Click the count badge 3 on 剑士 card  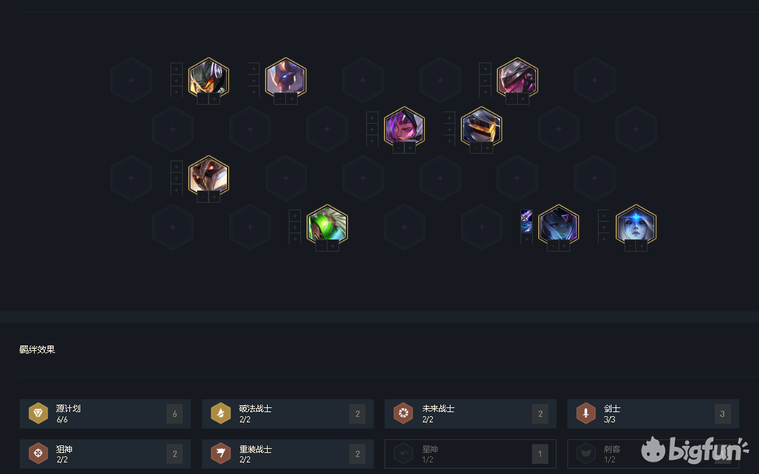[x=722, y=414]
